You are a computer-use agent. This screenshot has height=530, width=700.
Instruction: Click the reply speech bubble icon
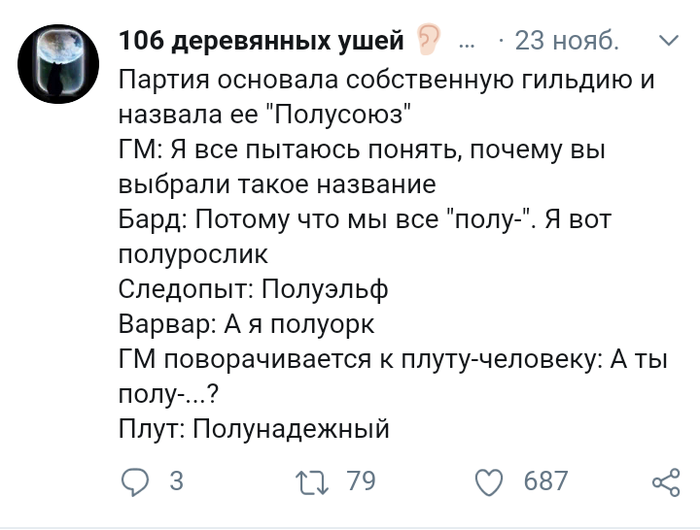coord(134,482)
